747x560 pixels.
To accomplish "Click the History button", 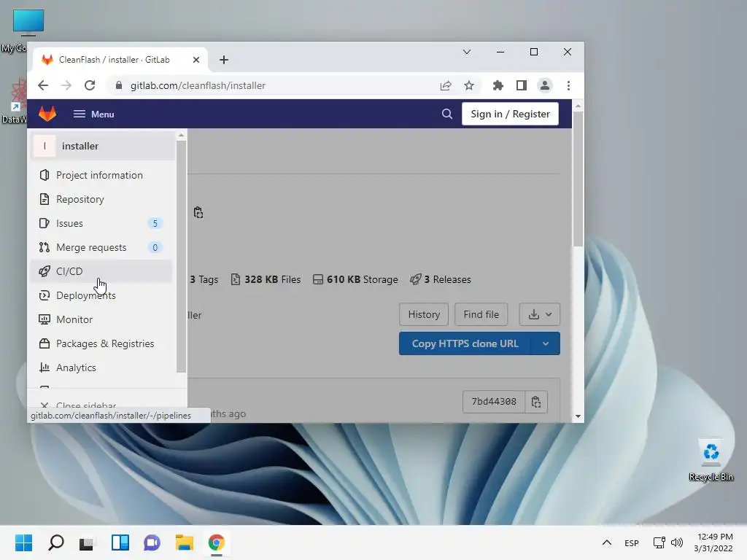I will click(424, 315).
